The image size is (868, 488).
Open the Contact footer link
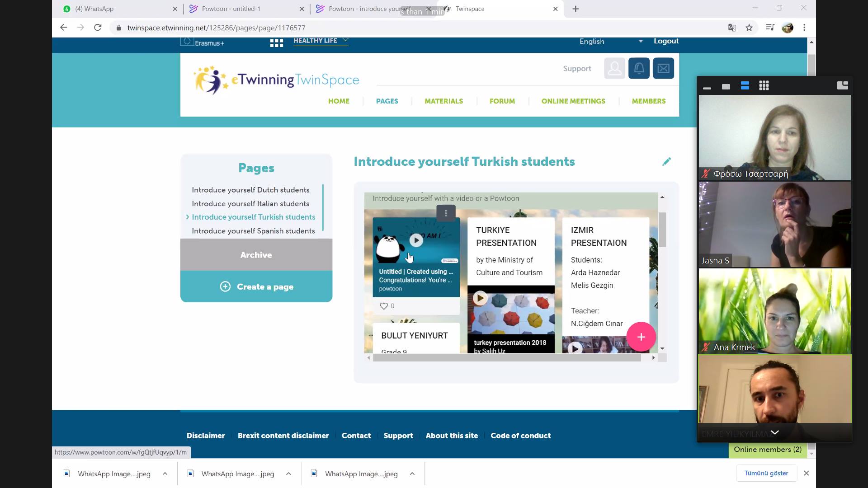coord(356,436)
